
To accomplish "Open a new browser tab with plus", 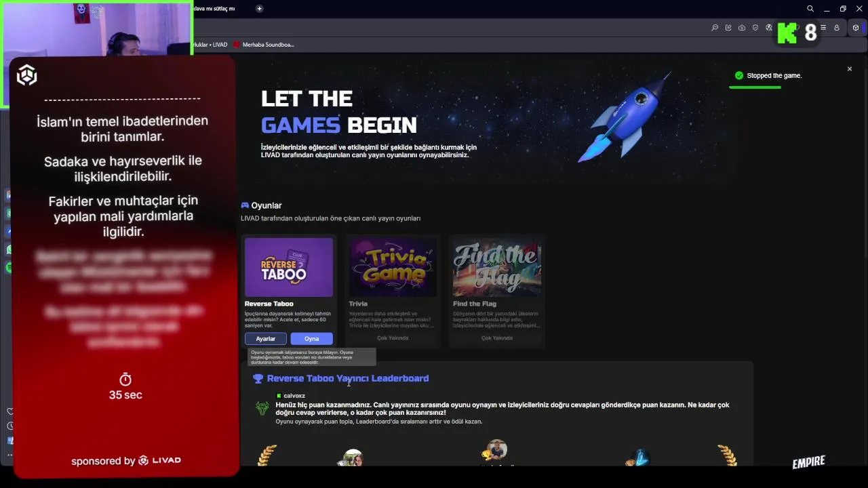I will [x=259, y=9].
